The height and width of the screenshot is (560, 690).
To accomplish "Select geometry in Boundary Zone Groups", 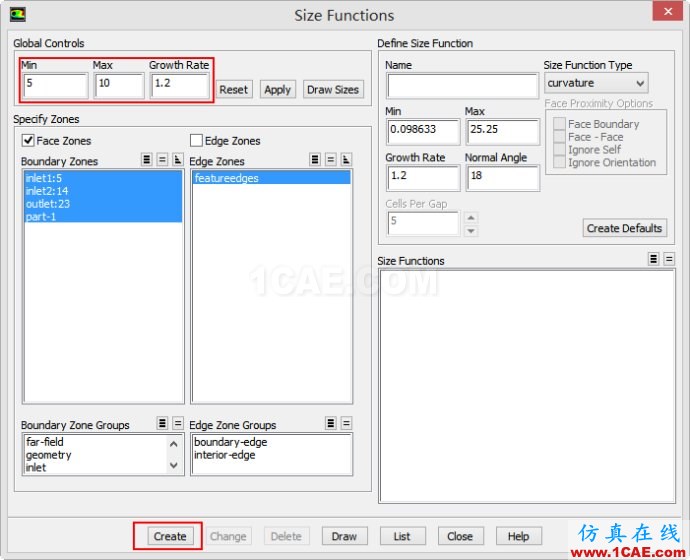I will click(x=96, y=454).
